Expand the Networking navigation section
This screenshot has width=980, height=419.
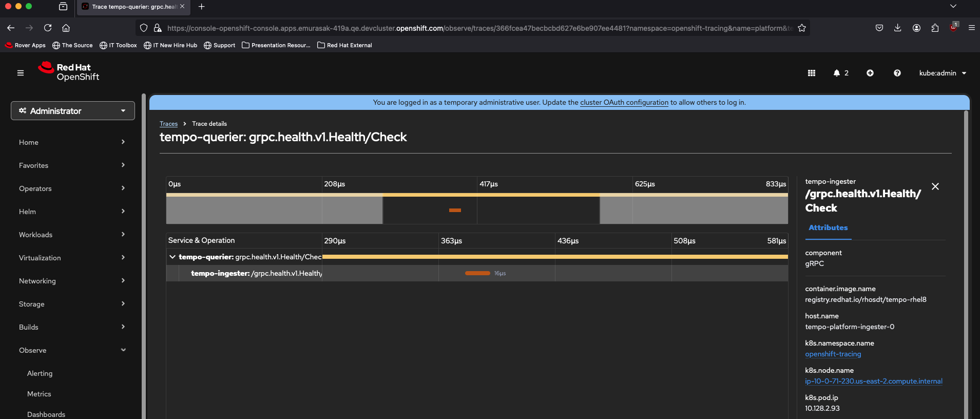(x=72, y=281)
